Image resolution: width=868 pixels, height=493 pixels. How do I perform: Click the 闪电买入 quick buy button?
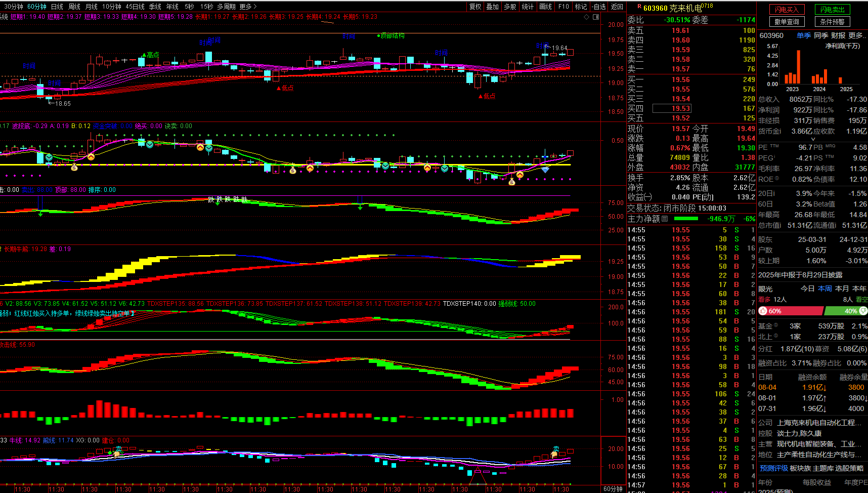click(787, 10)
